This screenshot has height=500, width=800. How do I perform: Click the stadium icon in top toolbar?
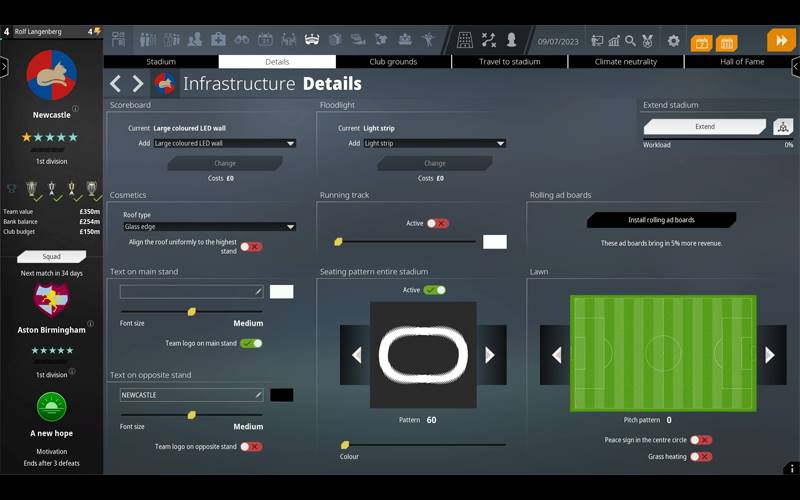coord(311,40)
